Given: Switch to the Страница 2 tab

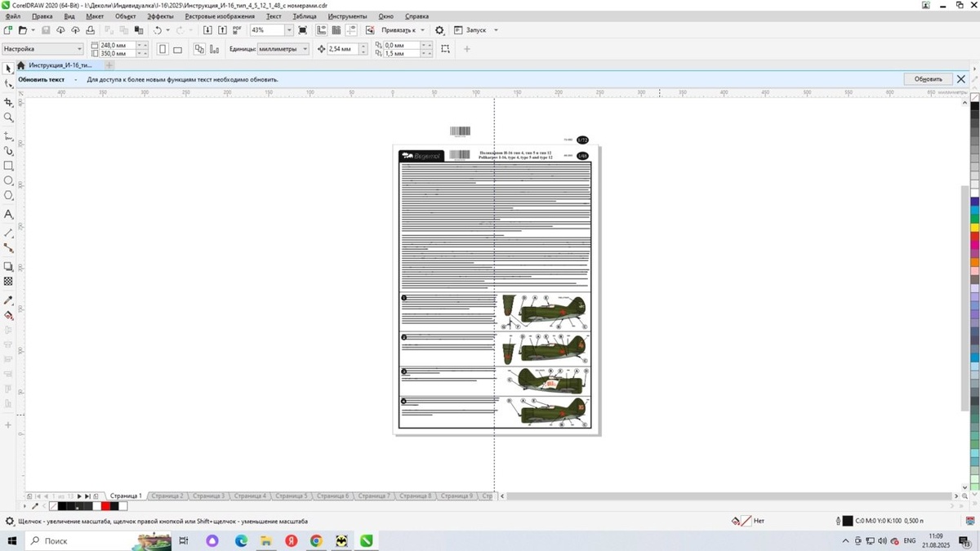Looking at the screenshot, I should pyautogui.click(x=167, y=495).
